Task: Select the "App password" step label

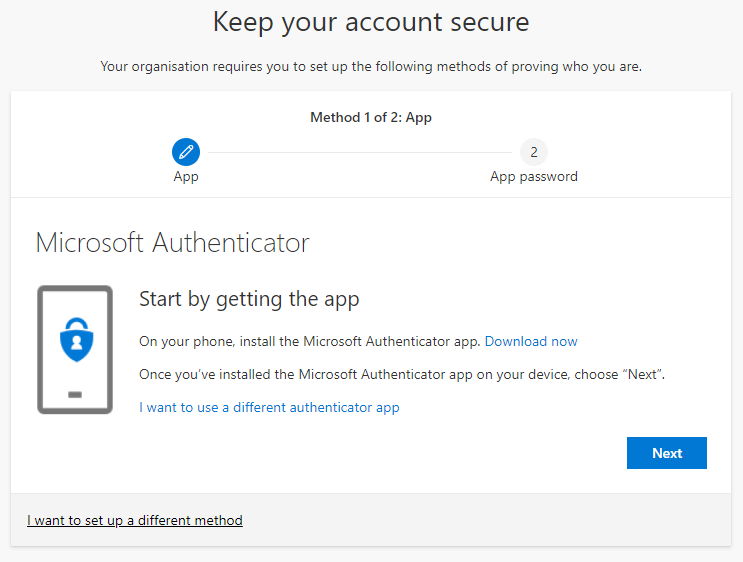Action: [533, 177]
